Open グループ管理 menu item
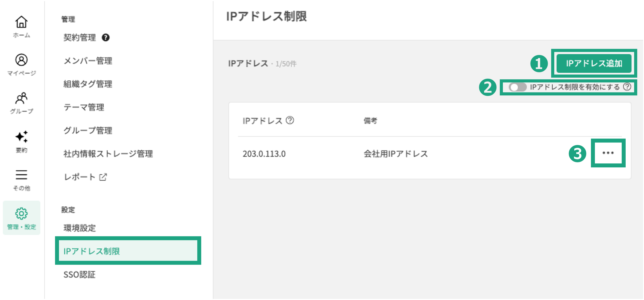This screenshot has width=644, height=300. click(x=88, y=130)
